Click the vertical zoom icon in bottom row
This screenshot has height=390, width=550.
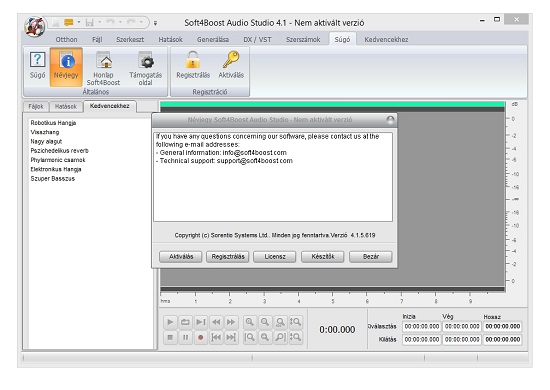point(296,337)
